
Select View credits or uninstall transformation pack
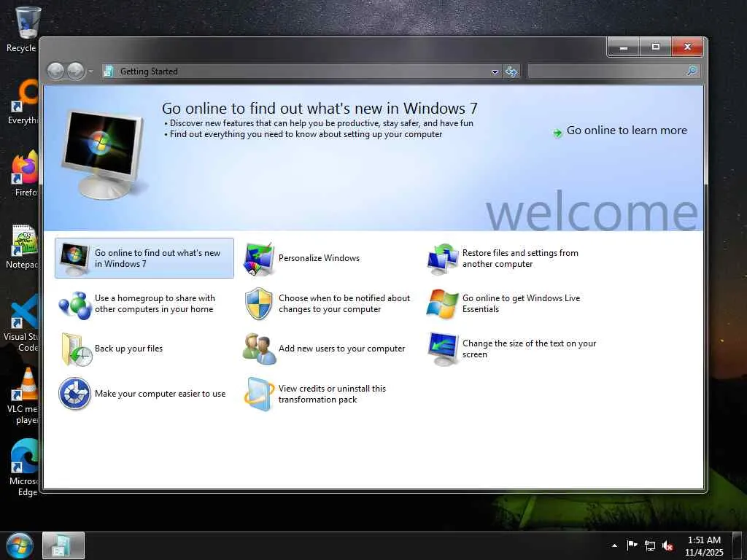[332, 394]
